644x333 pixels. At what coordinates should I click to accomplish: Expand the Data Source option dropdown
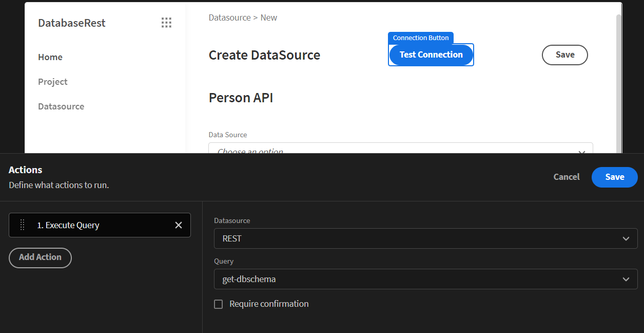400,149
